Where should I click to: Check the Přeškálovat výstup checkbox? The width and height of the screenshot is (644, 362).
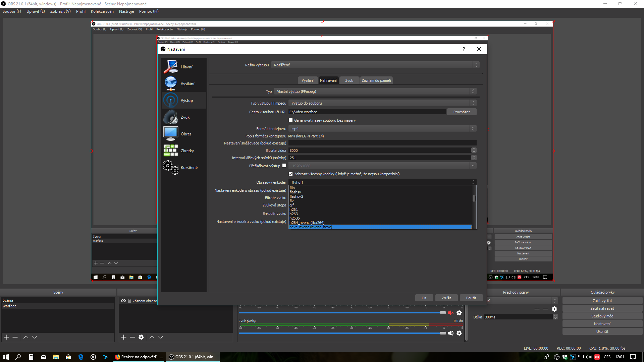click(x=284, y=166)
